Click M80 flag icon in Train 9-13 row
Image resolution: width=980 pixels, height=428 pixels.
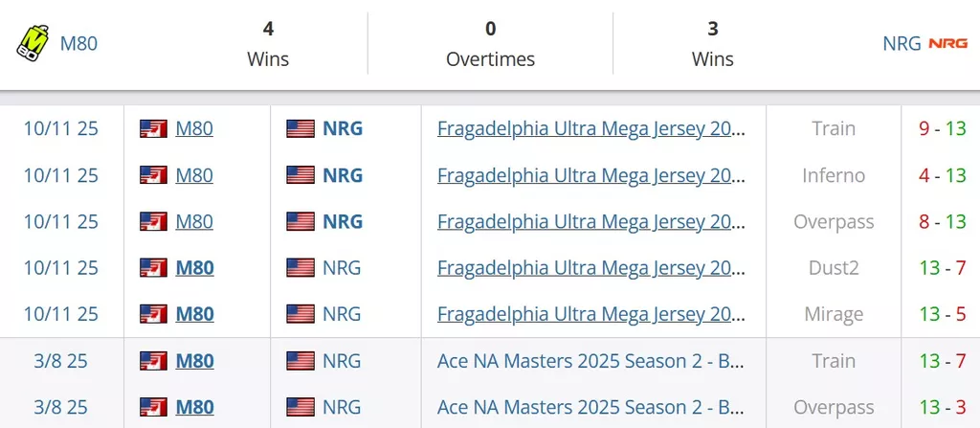click(x=153, y=128)
